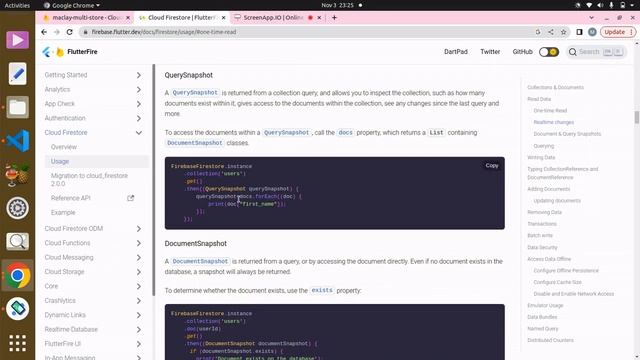Expand Cloud Functions section
The image size is (640, 360).
click(x=139, y=243)
